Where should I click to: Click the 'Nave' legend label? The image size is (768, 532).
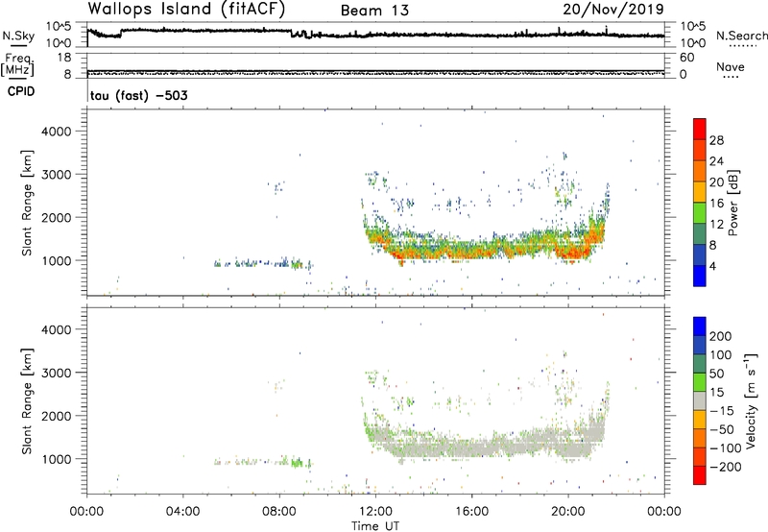point(731,66)
